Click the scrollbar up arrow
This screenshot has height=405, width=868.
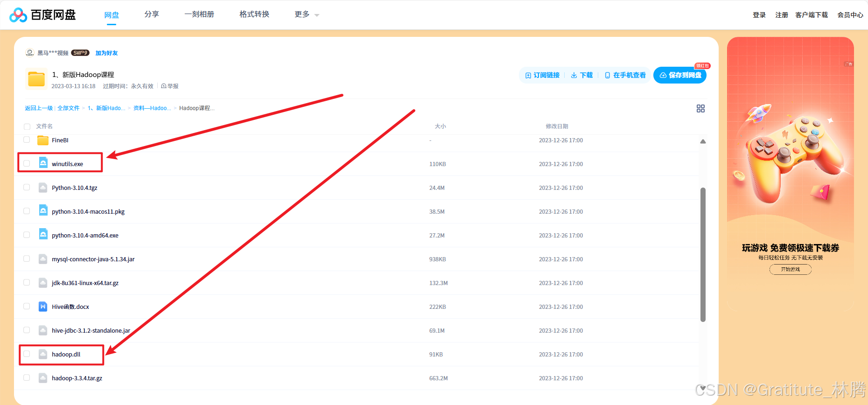[x=703, y=141]
